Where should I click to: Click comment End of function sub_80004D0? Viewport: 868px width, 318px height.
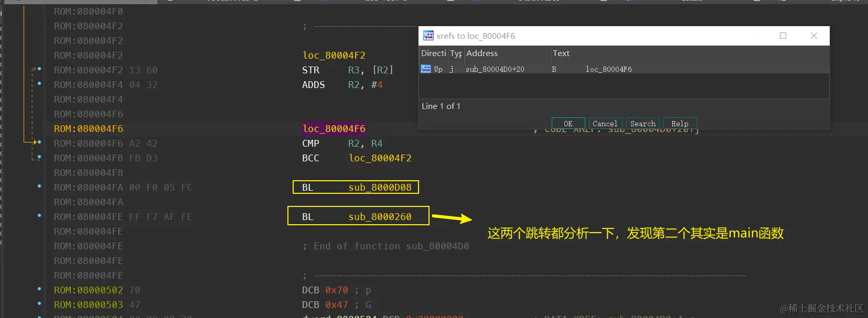(x=385, y=246)
